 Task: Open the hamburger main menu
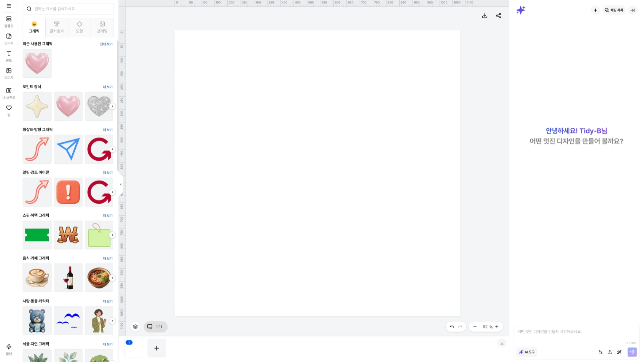[9, 6]
